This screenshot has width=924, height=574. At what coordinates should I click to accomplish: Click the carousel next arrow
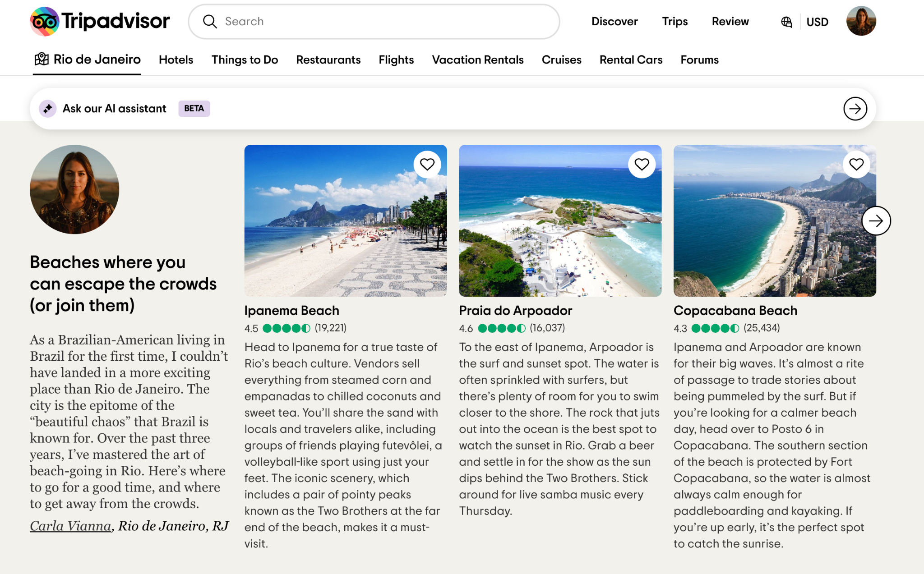click(x=876, y=221)
